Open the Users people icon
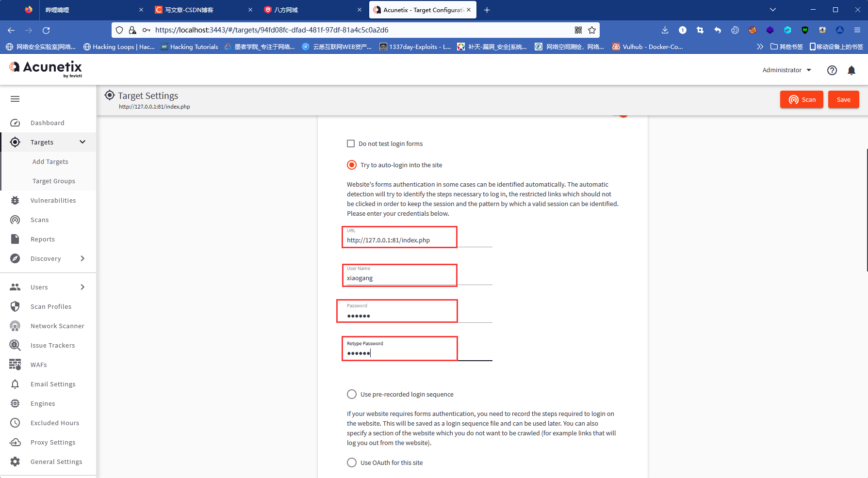 click(15, 287)
